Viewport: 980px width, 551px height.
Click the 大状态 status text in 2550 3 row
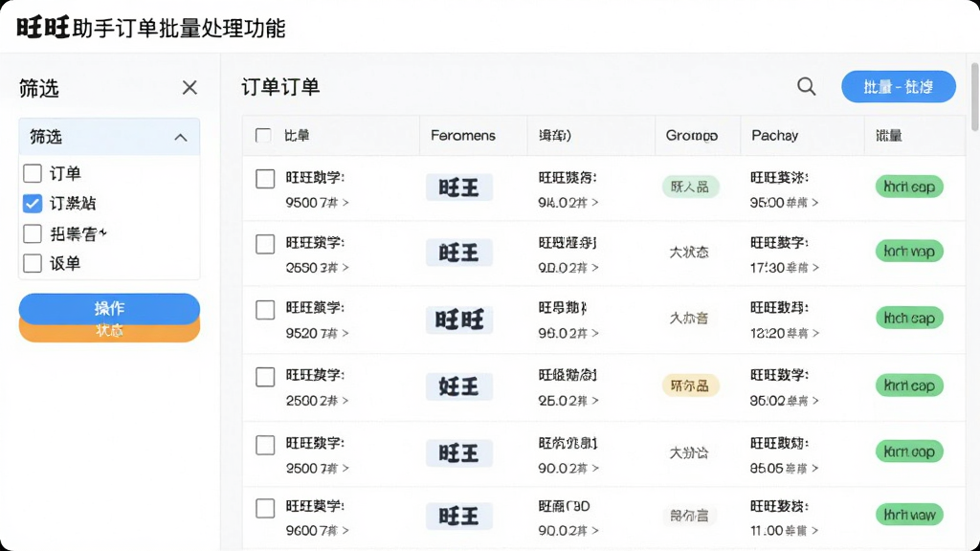(689, 253)
